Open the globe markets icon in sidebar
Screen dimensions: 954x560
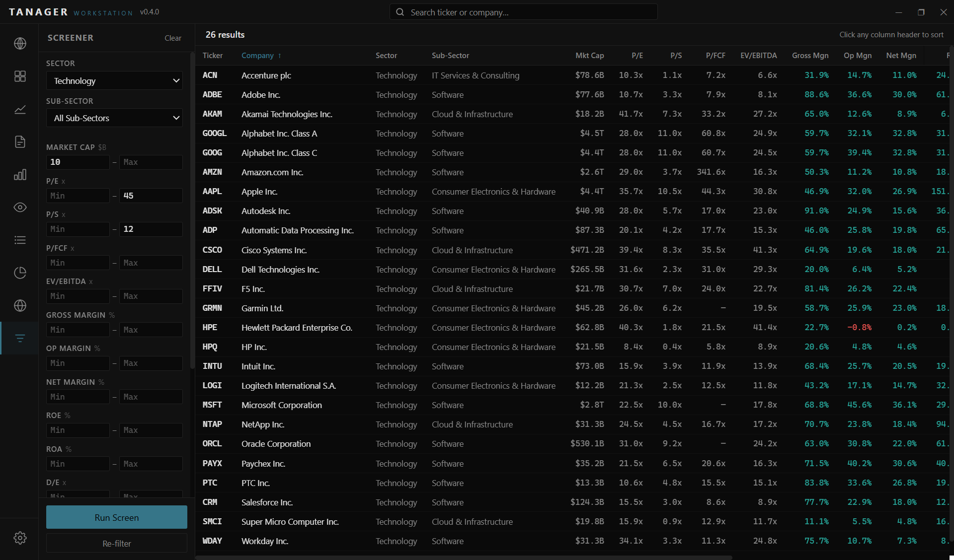(20, 44)
